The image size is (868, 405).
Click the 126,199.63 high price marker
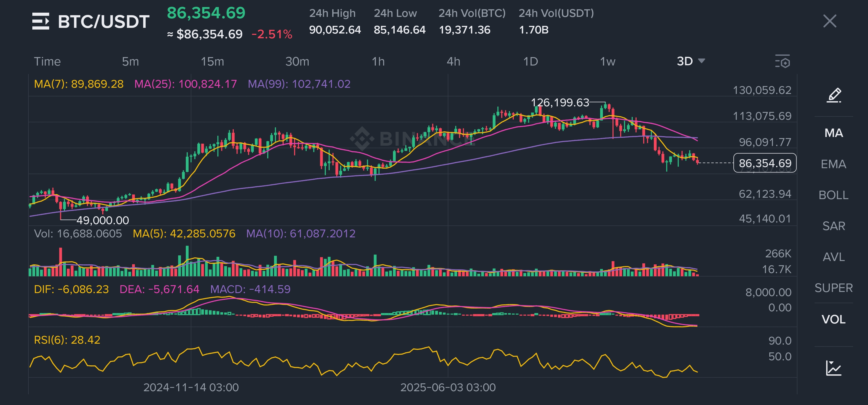click(x=560, y=102)
